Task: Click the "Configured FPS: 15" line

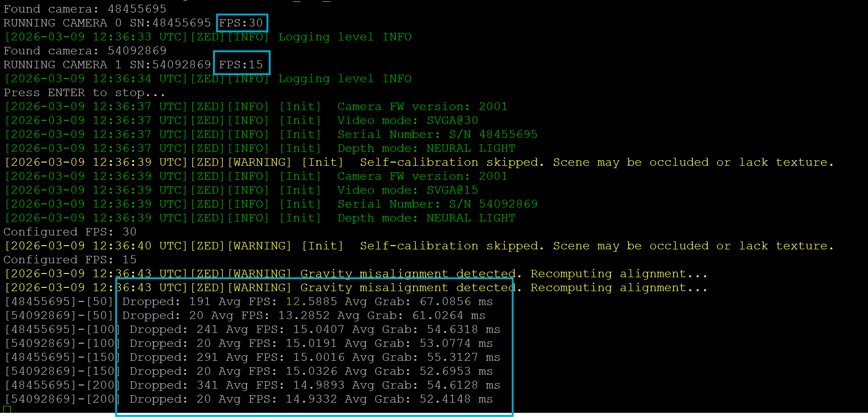Action: click(x=70, y=260)
